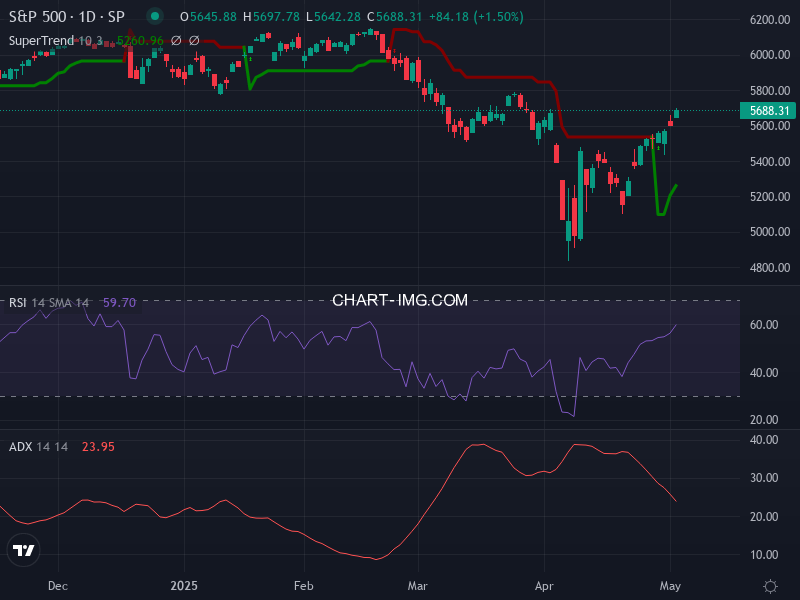Click the RSI 60.00 axis label
The image size is (800, 600).
(x=764, y=325)
